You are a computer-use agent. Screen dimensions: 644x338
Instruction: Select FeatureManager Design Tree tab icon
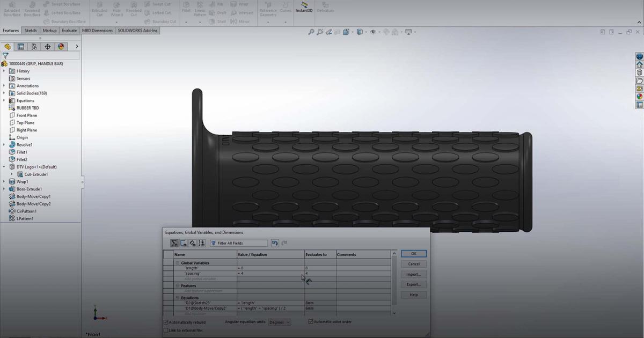[8, 47]
